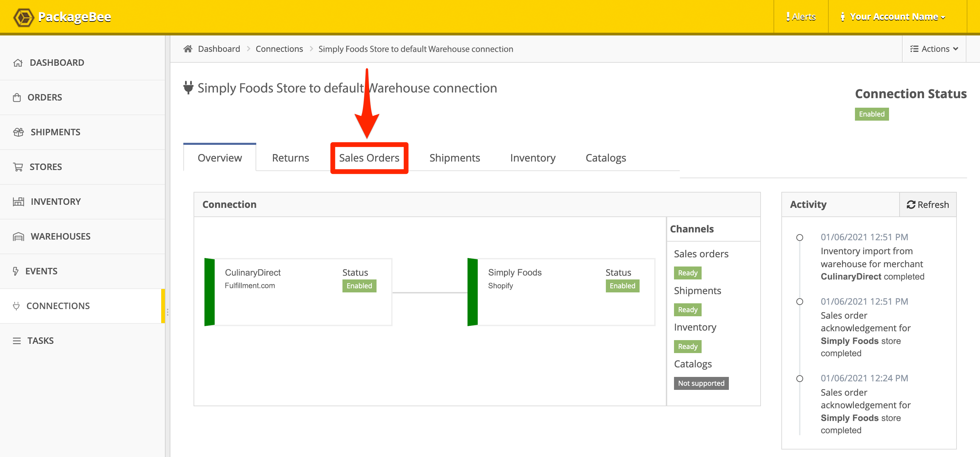Click the Actions list icon

click(x=914, y=49)
